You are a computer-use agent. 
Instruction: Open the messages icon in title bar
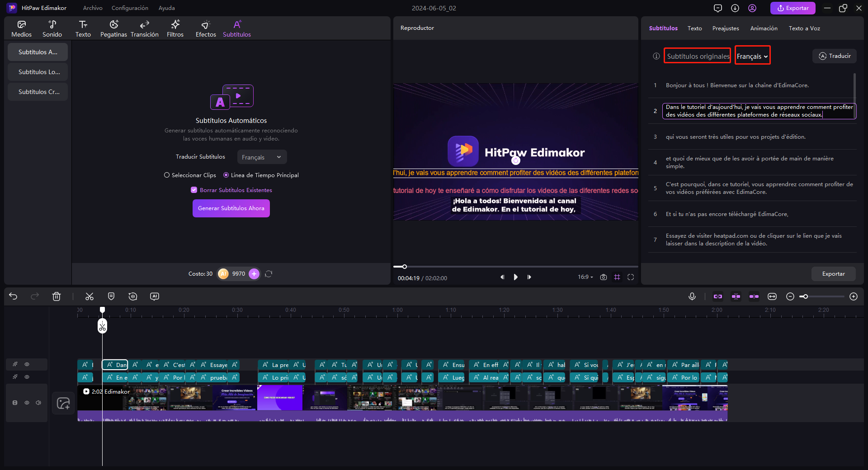pyautogui.click(x=718, y=8)
